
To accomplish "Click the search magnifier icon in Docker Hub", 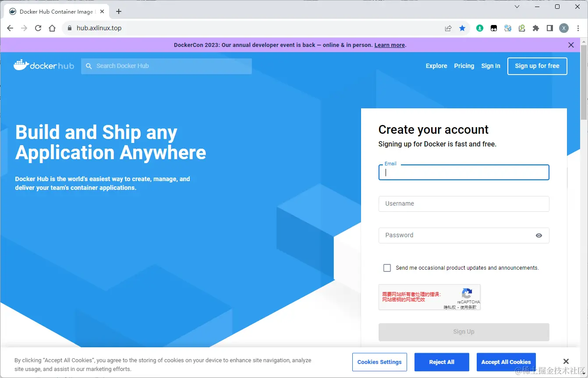I will tap(89, 66).
